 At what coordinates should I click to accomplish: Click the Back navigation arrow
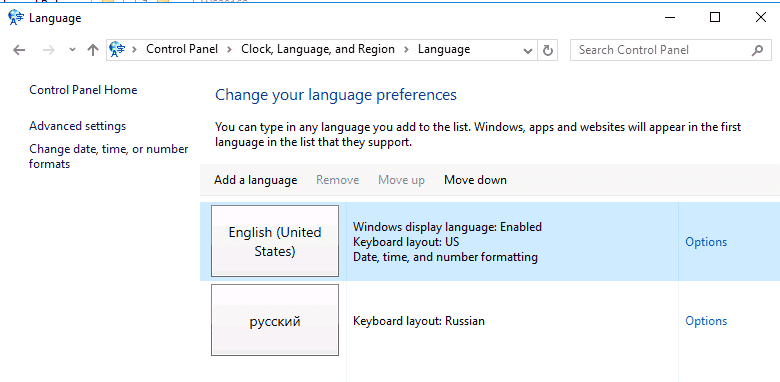tap(19, 50)
